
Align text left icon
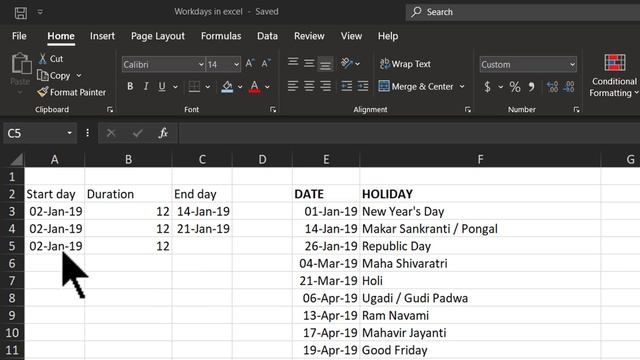(293, 86)
